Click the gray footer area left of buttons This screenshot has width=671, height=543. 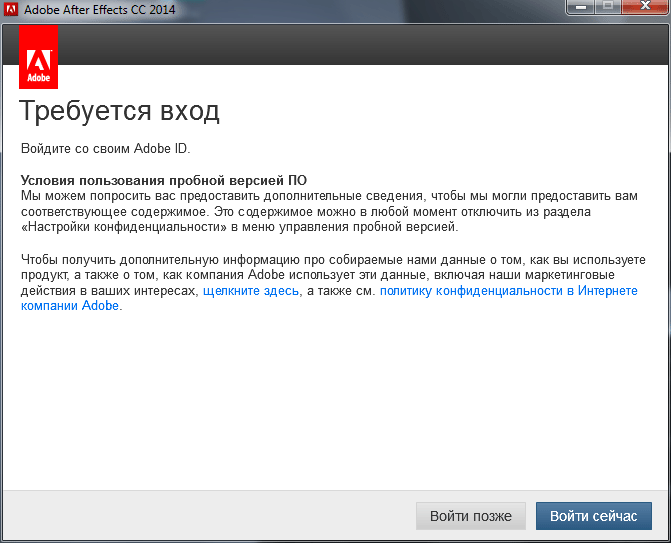[200, 516]
